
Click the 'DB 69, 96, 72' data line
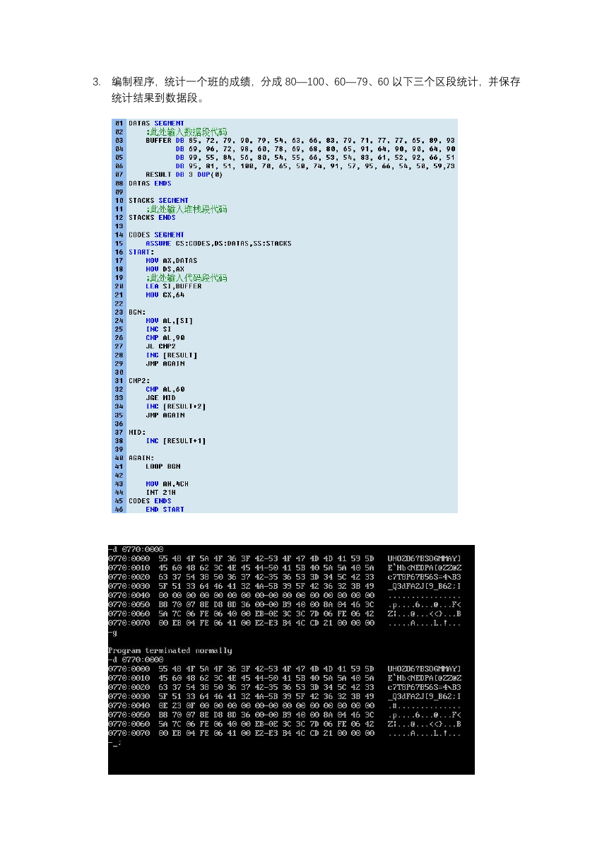click(x=316, y=149)
